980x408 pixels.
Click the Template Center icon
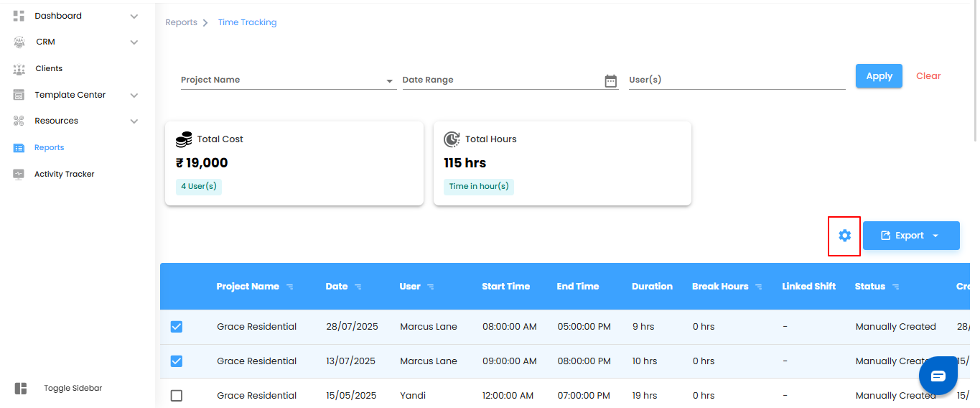point(19,95)
